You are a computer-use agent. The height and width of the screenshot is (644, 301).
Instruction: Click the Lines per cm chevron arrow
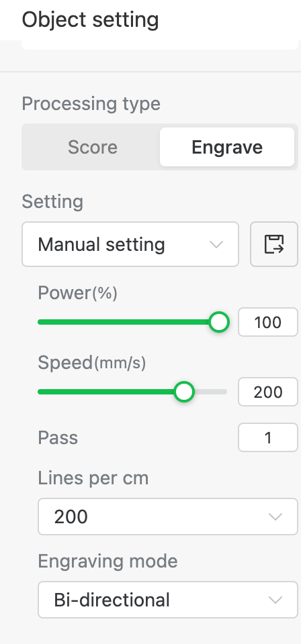click(275, 517)
